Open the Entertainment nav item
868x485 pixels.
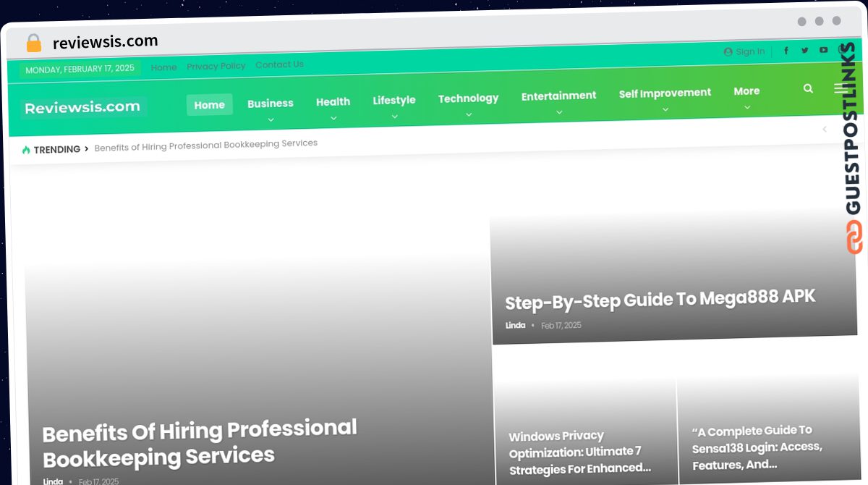coord(559,96)
